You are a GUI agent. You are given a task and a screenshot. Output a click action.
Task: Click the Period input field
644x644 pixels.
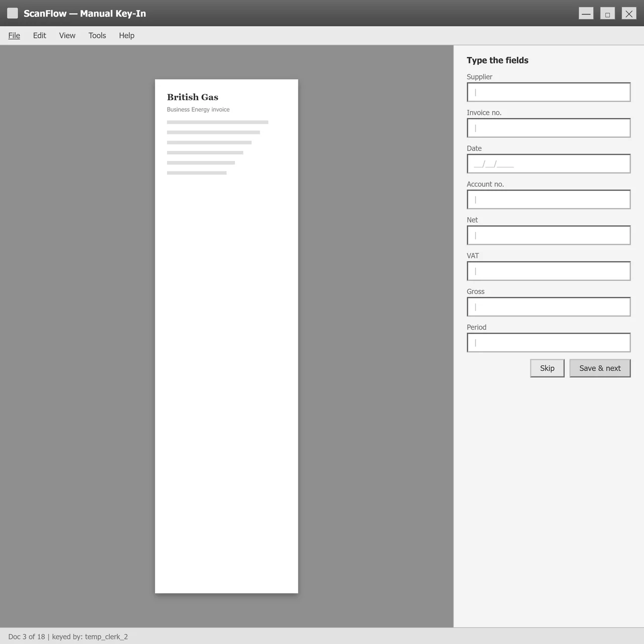[548, 342]
